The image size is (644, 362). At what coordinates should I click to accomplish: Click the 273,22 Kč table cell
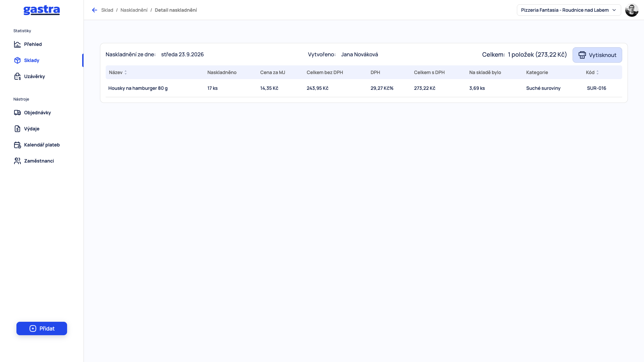point(425,88)
